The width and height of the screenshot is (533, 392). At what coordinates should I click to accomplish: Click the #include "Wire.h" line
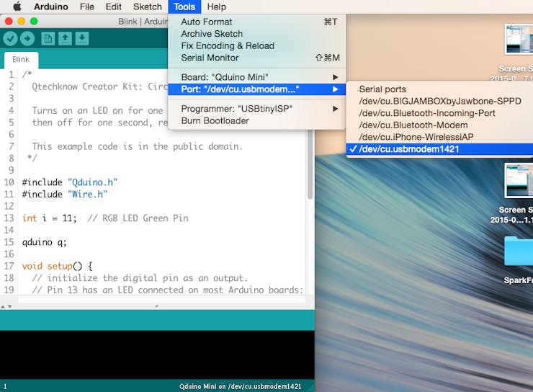coord(65,194)
